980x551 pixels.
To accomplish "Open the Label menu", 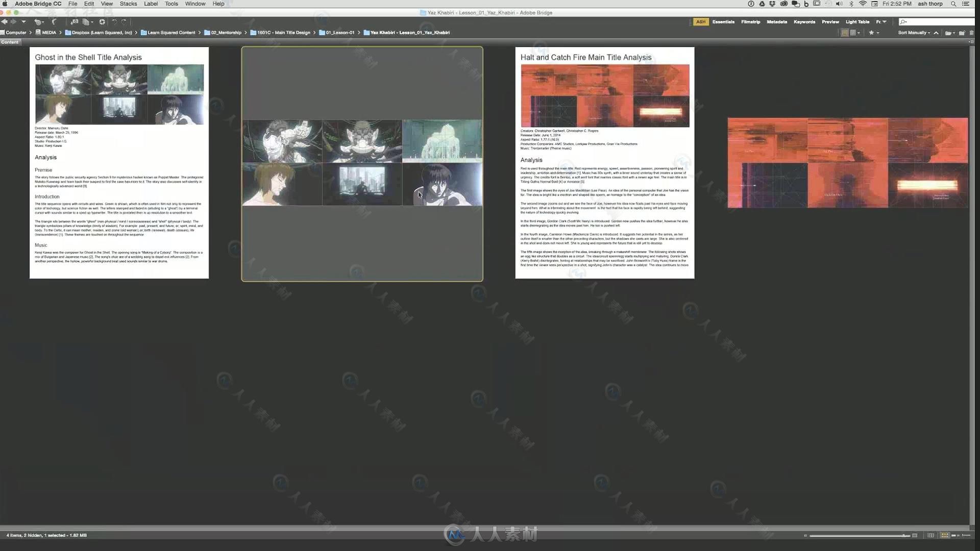I will point(151,4).
